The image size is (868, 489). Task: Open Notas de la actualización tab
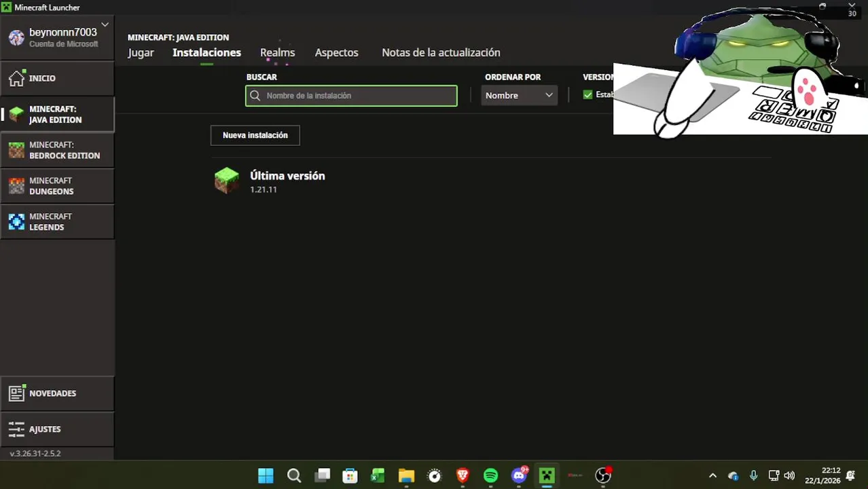[x=441, y=52]
